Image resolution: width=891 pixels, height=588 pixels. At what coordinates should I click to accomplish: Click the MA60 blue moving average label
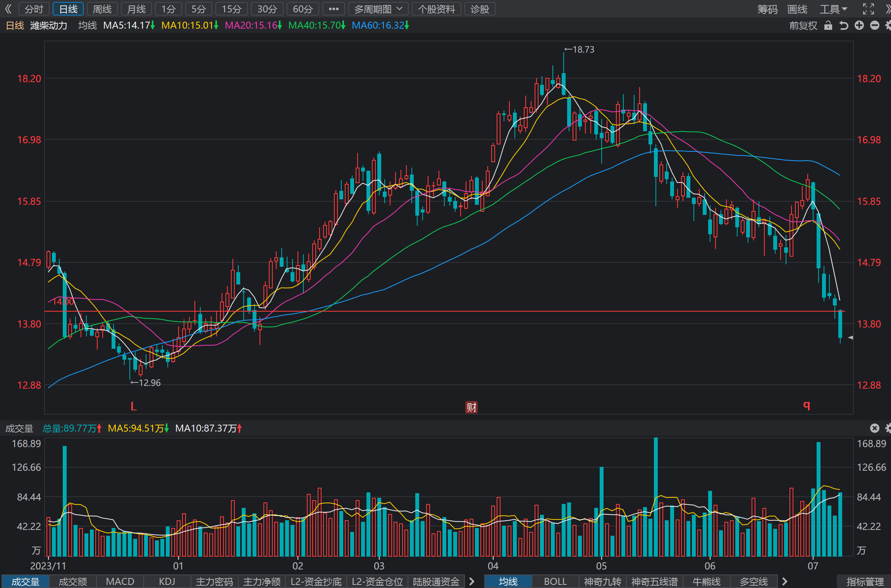[380, 26]
